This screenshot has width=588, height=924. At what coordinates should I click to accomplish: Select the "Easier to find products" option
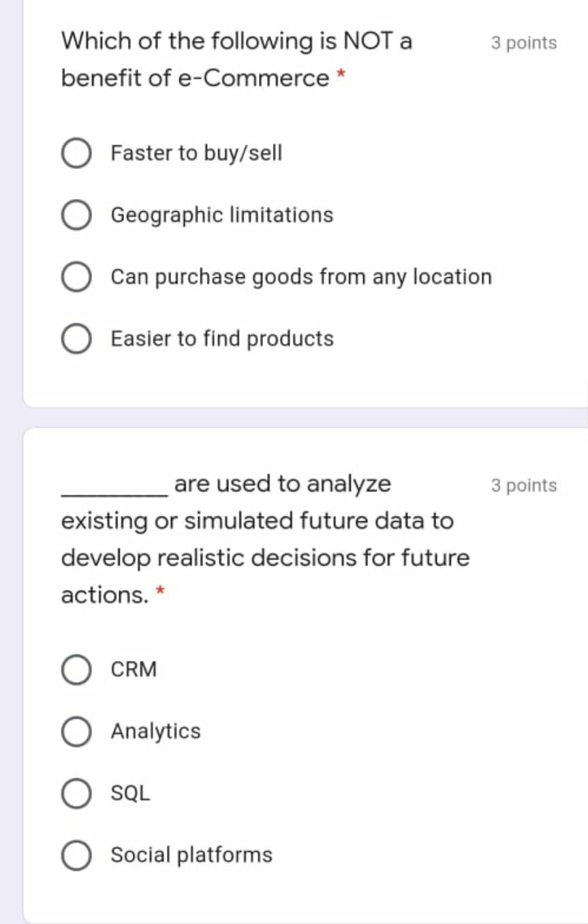(x=76, y=339)
